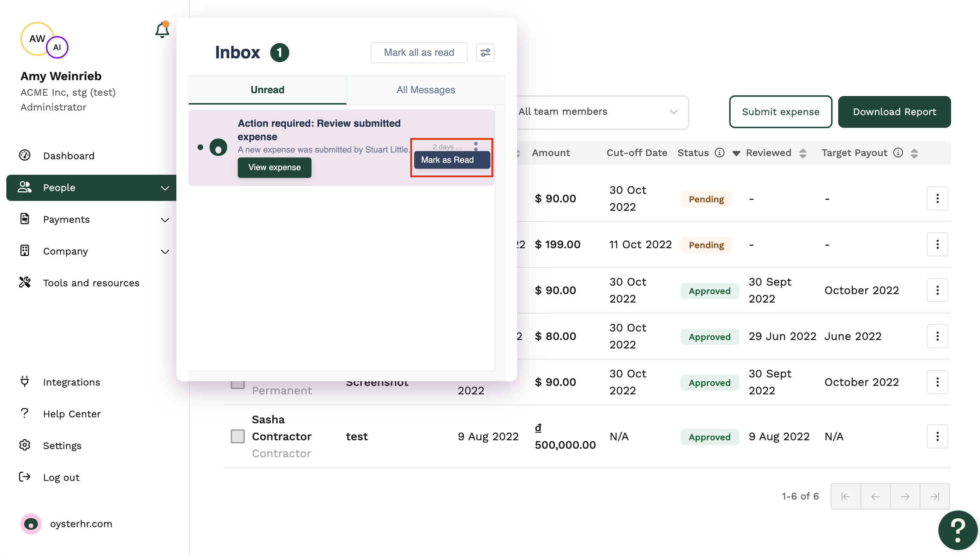Click the Amount column header
Viewport: 980px width, 555px height.
(x=550, y=153)
